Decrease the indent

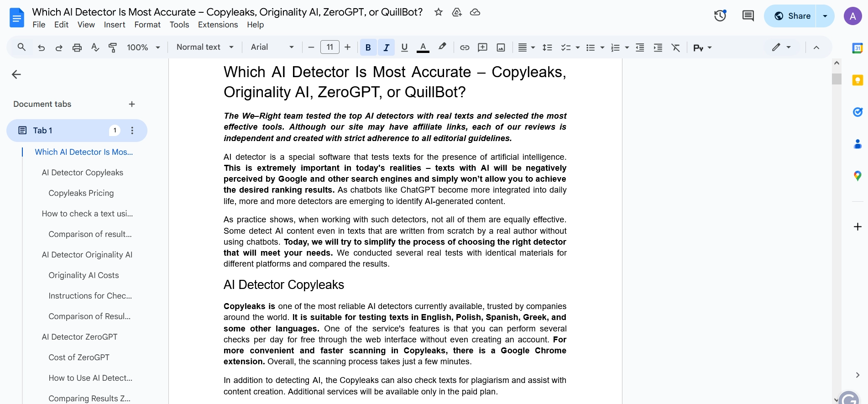(640, 47)
